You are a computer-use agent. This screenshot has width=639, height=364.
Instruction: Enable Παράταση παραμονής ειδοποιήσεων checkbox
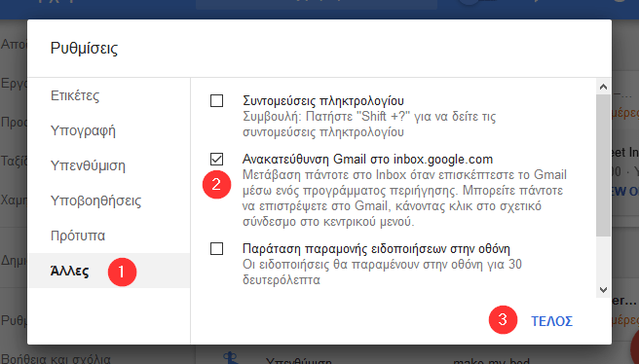point(216,248)
